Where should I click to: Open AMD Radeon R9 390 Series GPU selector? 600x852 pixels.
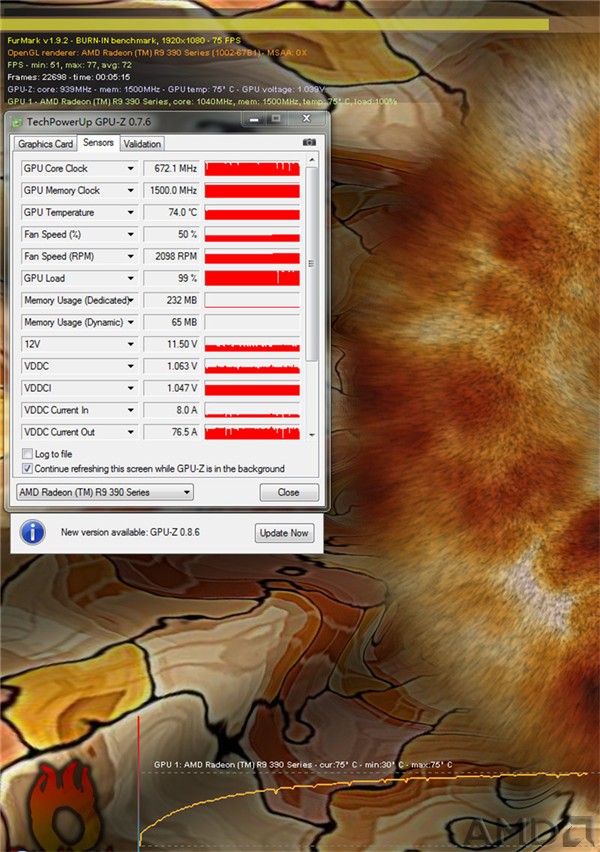click(x=105, y=492)
